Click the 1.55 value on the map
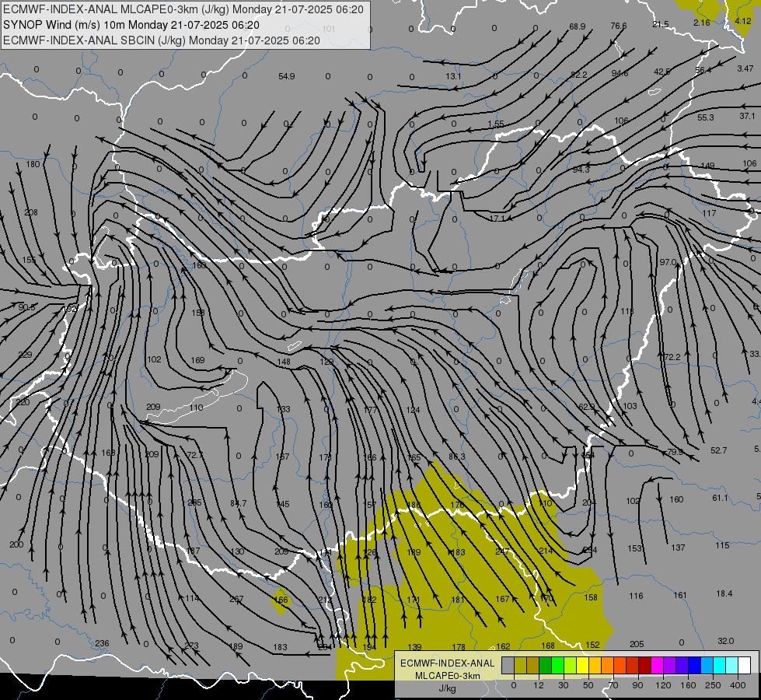 (x=495, y=124)
